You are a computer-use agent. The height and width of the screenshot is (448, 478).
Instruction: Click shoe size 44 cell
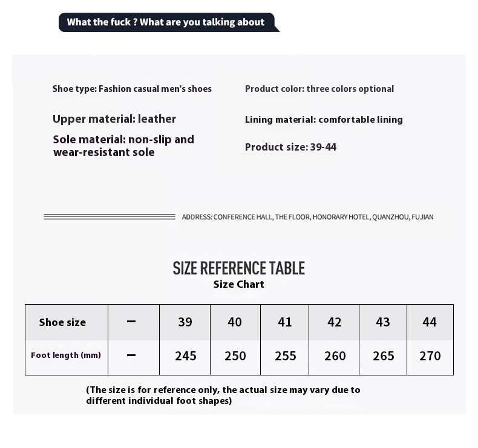pyautogui.click(x=430, y=322)
